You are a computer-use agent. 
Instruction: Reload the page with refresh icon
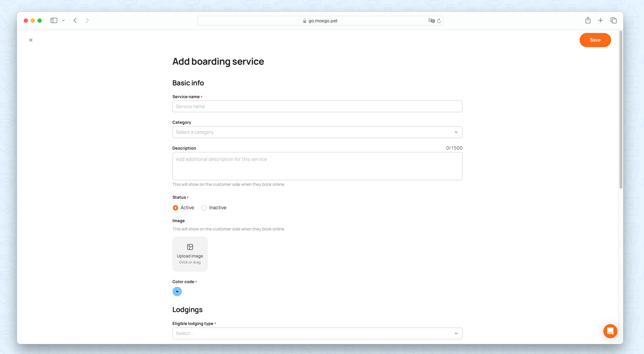[439, 21]
